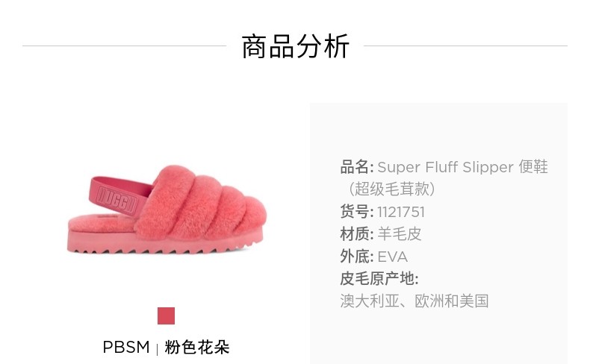Image resolution: width=590 pixels, height=364 pixels.
Task: Click the 商品分析 section heading
Action: tap(296, 46)
